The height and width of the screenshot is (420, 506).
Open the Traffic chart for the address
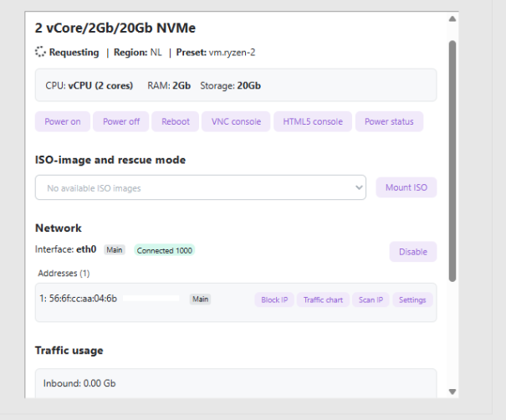pos(324,300)
